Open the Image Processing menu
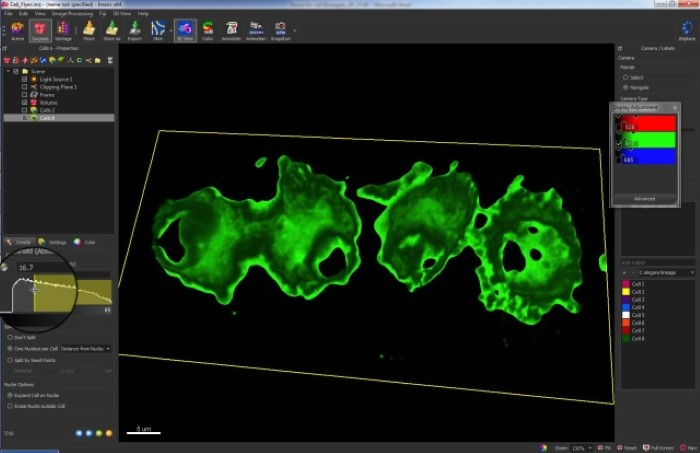 [73, 14]
